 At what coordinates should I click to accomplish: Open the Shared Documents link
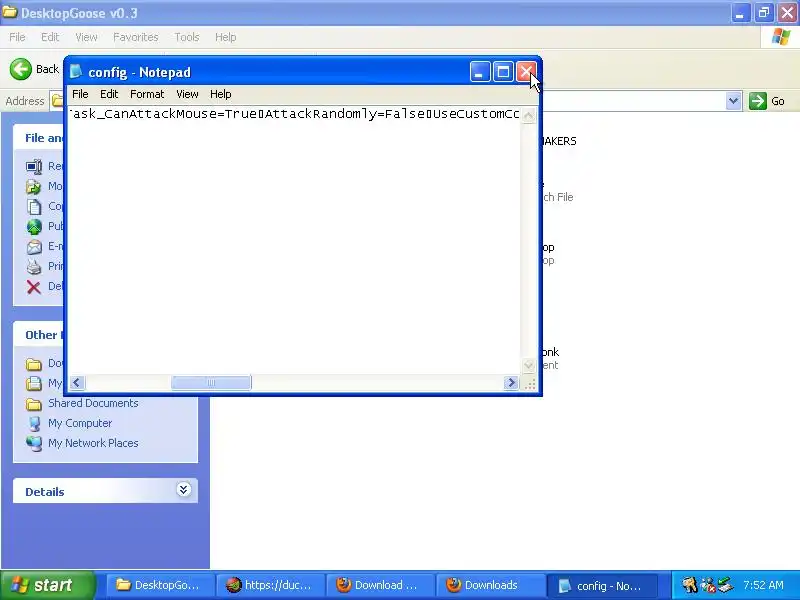(93, 403)
